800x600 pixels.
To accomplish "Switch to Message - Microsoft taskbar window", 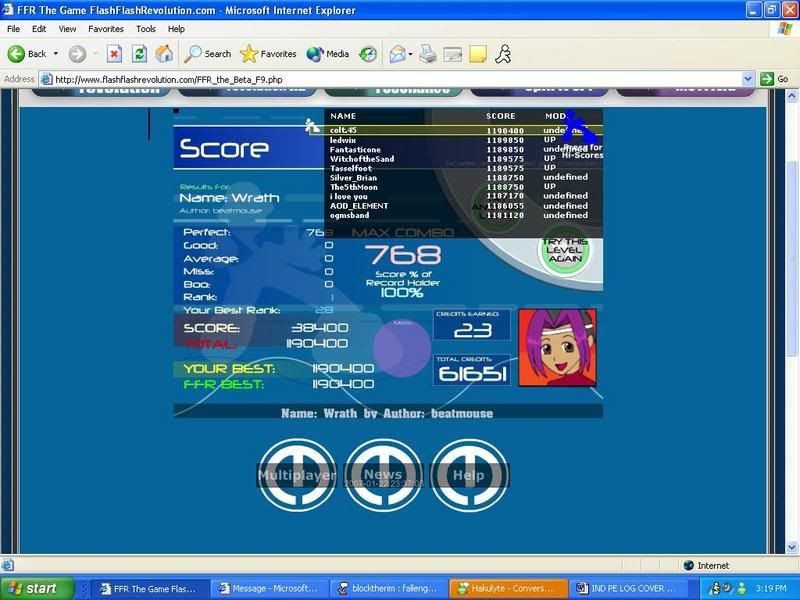I will pyautogui.click(x=268, y=588).
